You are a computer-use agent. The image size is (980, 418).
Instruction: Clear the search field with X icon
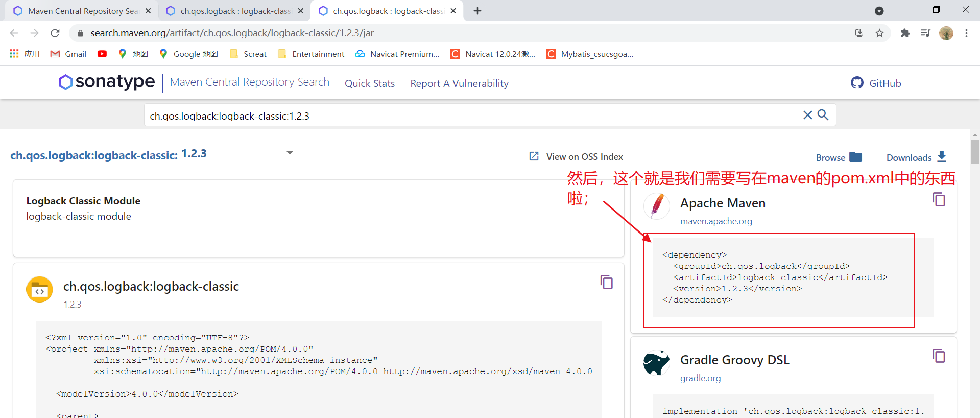coord(807,115)
